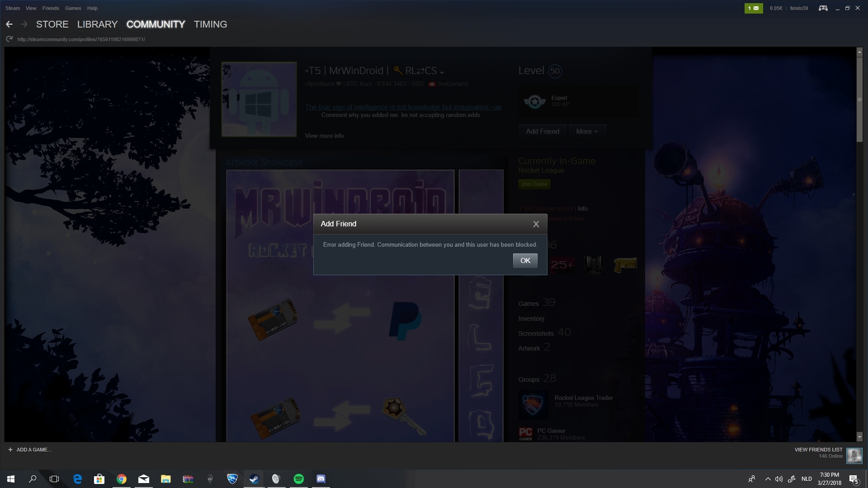Screen dimensions: 868x488
Task: Open Discord from the taskbar
Action: click(x=321, y=479)
